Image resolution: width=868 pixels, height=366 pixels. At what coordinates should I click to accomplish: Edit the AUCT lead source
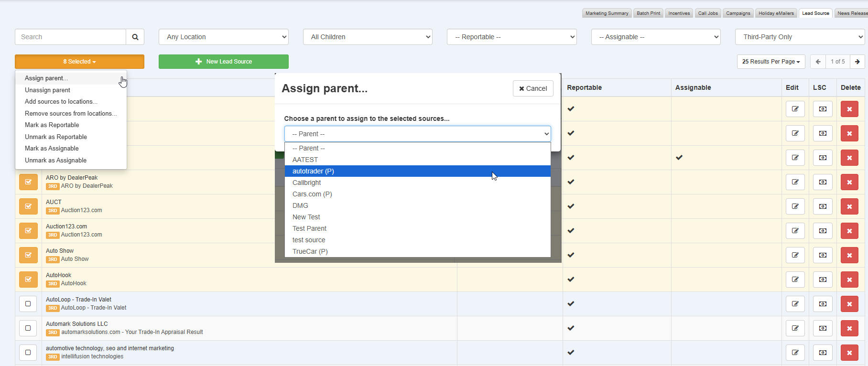tap(795, 206)
